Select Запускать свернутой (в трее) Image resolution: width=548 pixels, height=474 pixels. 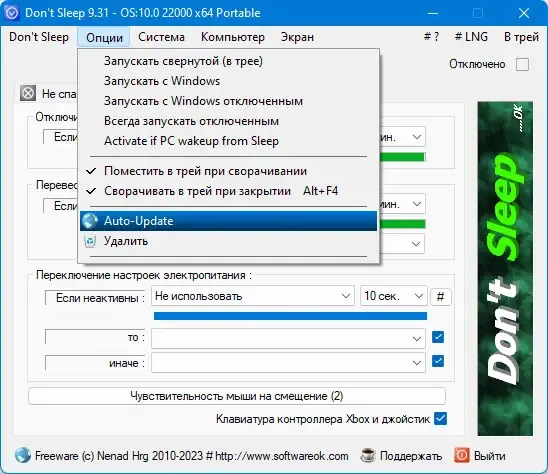click(229, 61)
